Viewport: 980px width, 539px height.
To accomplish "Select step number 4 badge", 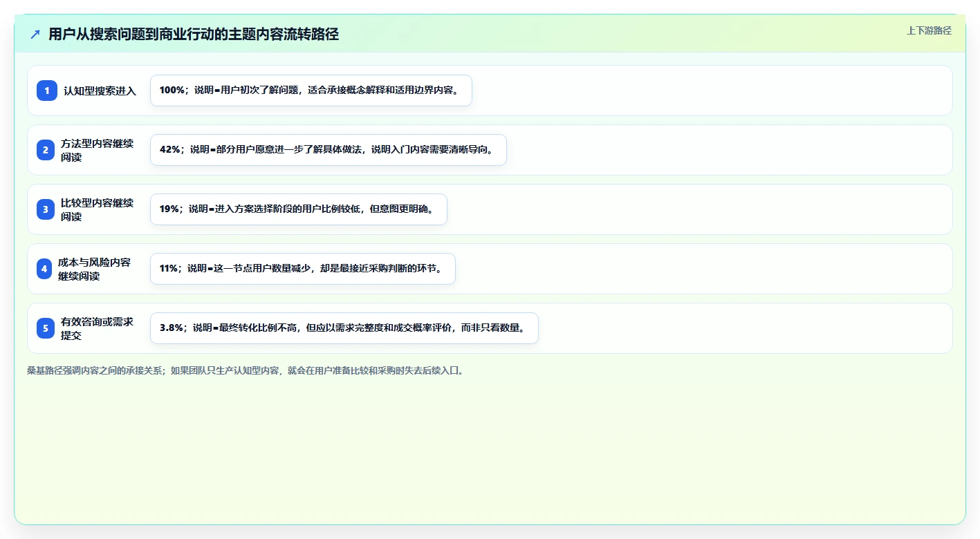I will (x=44, y=269).
